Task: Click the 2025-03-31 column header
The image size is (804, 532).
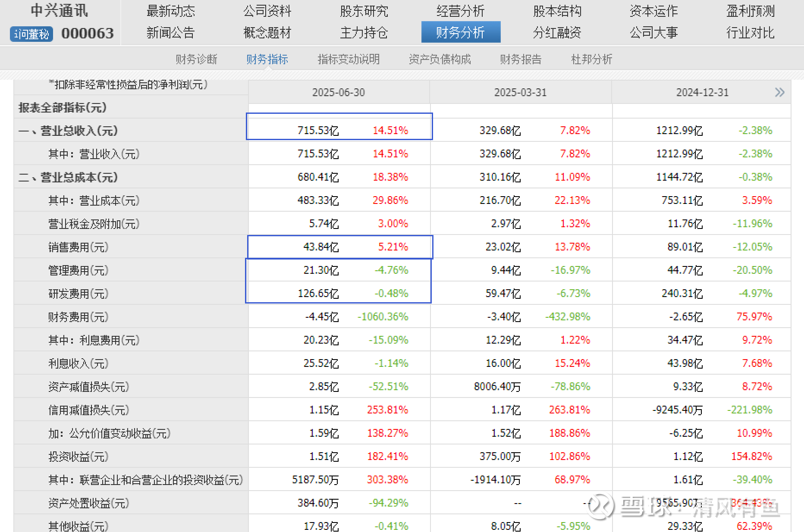Action: (x=521, y=92)
